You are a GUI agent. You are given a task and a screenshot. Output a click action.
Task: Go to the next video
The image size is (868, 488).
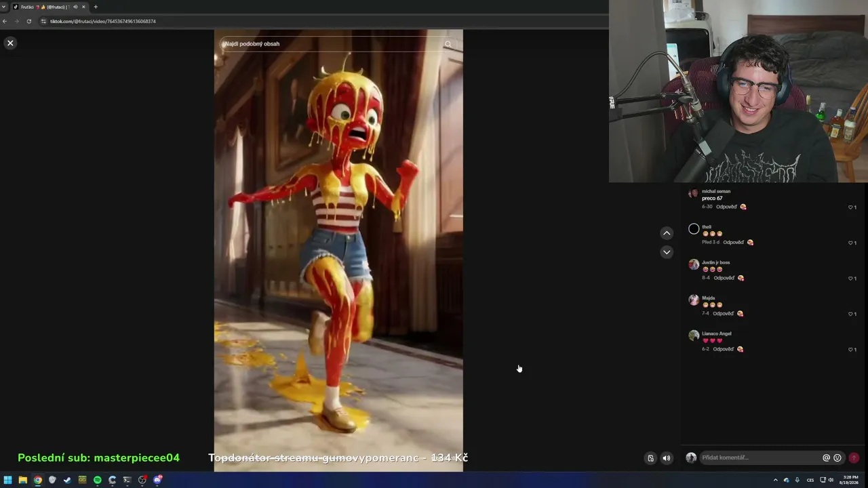tap(667, 252)
